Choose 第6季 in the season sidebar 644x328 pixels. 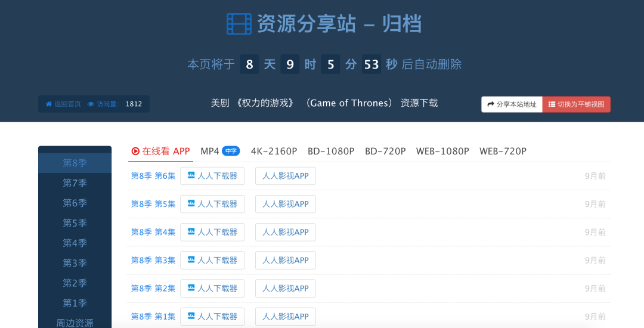coord(75,203)
